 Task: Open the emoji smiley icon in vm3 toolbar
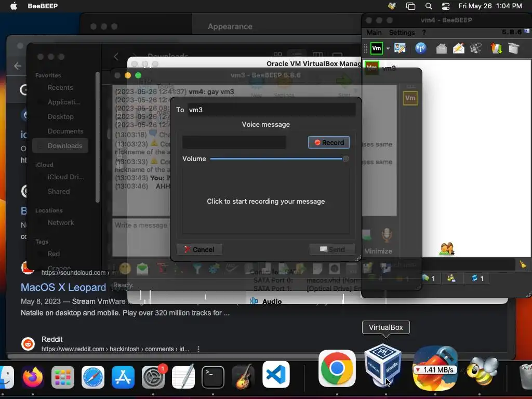125,269
